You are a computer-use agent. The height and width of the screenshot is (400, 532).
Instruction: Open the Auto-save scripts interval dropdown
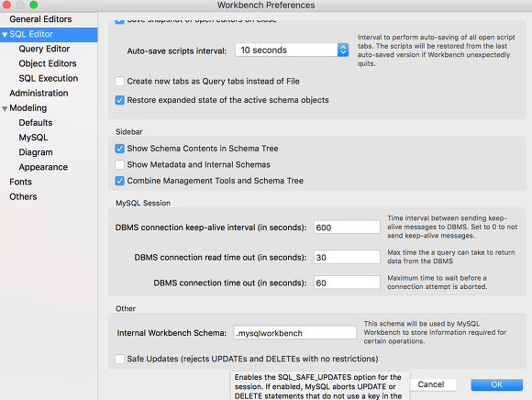(x=292, y=50)
